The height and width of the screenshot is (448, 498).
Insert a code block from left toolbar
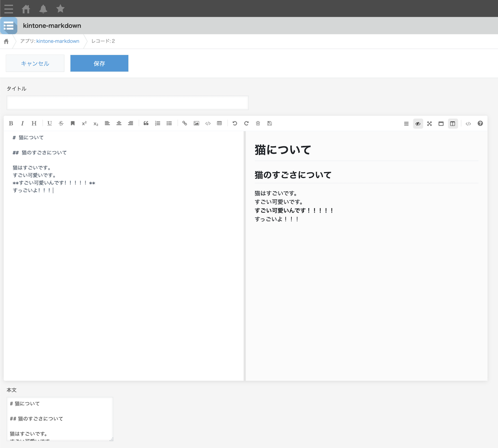pyautogui.click(x=208, y=123)
